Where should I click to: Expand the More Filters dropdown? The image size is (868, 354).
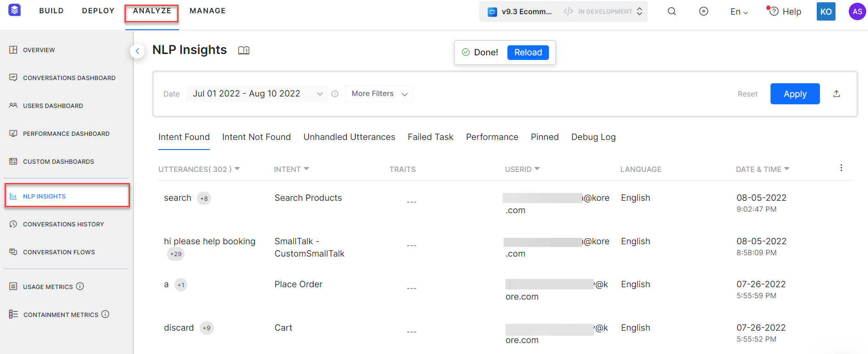tap(379, 94)
